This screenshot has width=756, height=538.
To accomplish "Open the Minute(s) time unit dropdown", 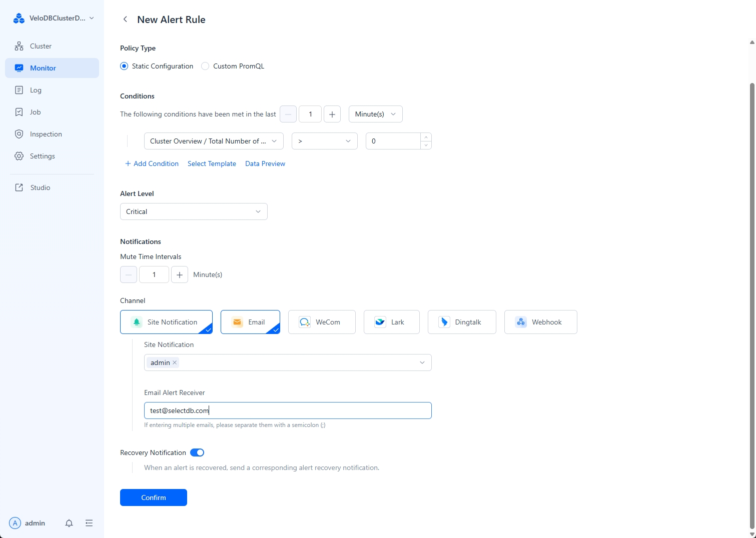I will (x=375, y=114).
